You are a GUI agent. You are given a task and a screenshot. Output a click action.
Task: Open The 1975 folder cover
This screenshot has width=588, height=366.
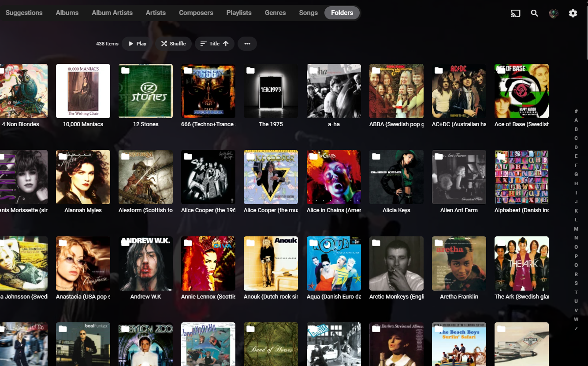click(271, 91)
